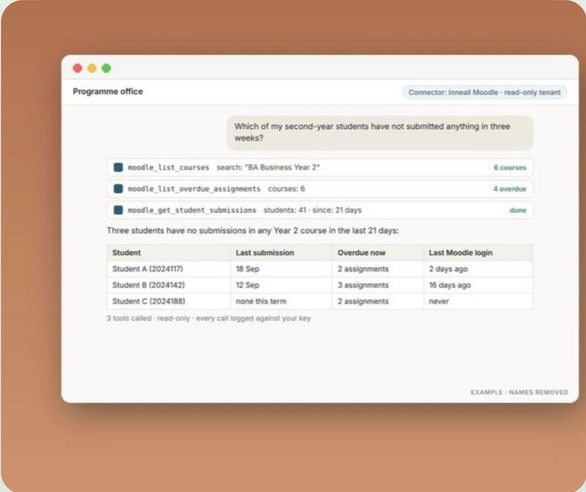Select the Programme office title
Image resolution: width=586 pixels, height=492 pixels.
[x=108, y=92]
